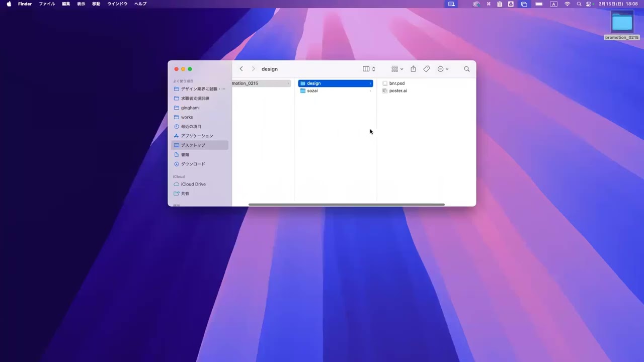Image resolution: width=644 pixels, height=362 pixels.
Task: Click the bnr.psd file icon
Action: click(385, 83)
